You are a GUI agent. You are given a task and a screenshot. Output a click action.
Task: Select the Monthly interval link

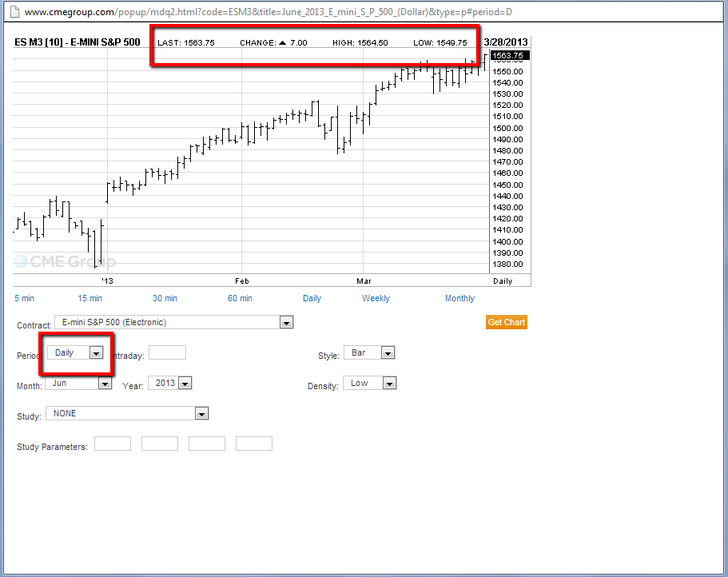click(459, 298)
